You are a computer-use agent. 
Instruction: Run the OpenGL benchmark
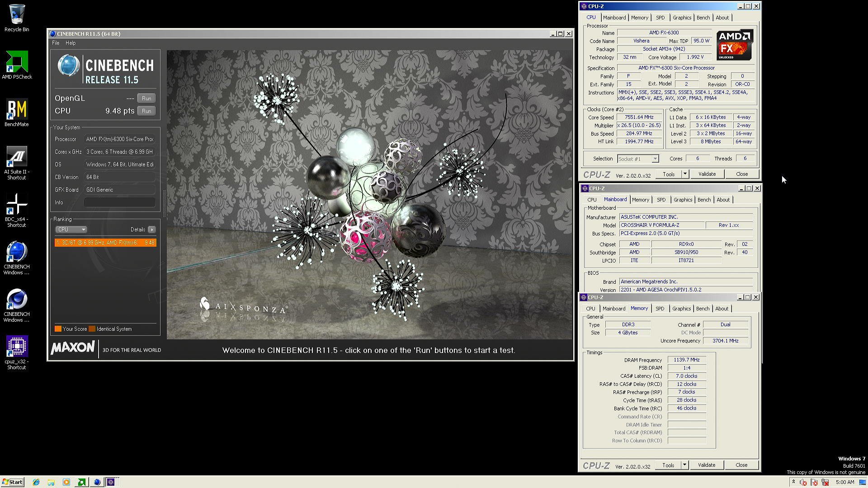(146, 98)
